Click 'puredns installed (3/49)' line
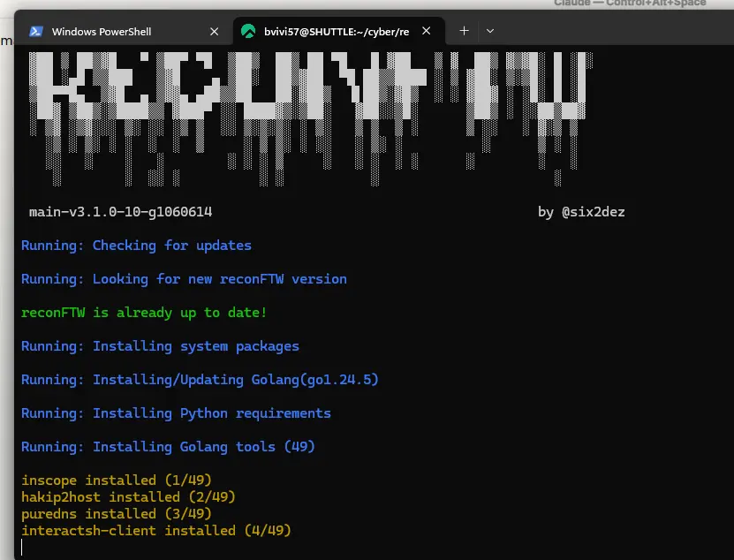 117,514
